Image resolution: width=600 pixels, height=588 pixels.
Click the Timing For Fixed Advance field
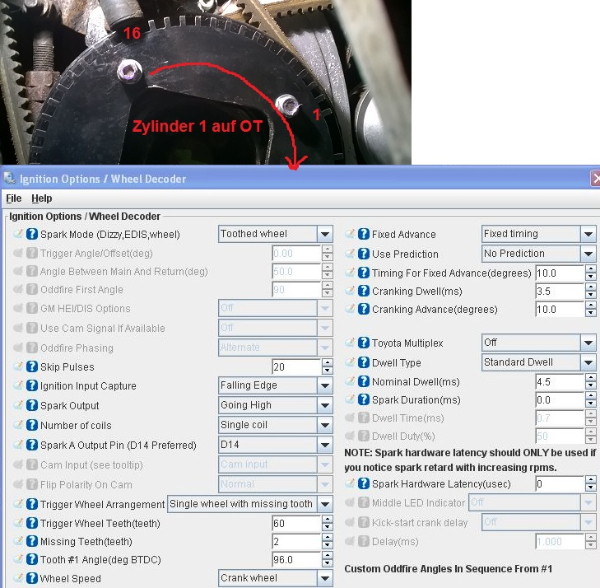tap(557, 273)
